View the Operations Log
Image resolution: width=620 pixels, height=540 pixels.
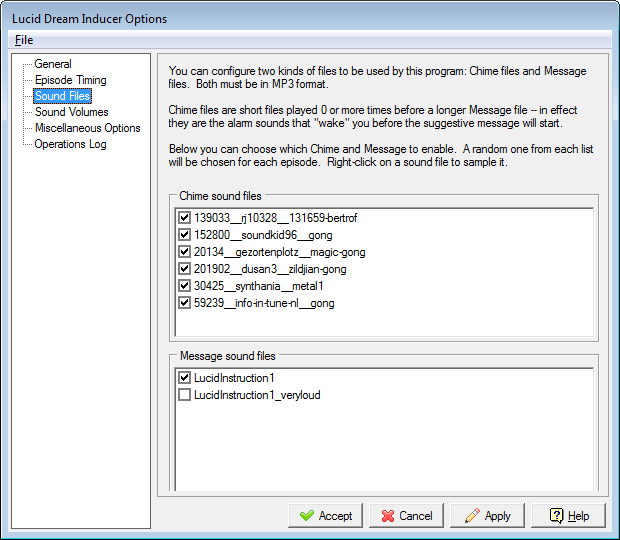[70, 144]
